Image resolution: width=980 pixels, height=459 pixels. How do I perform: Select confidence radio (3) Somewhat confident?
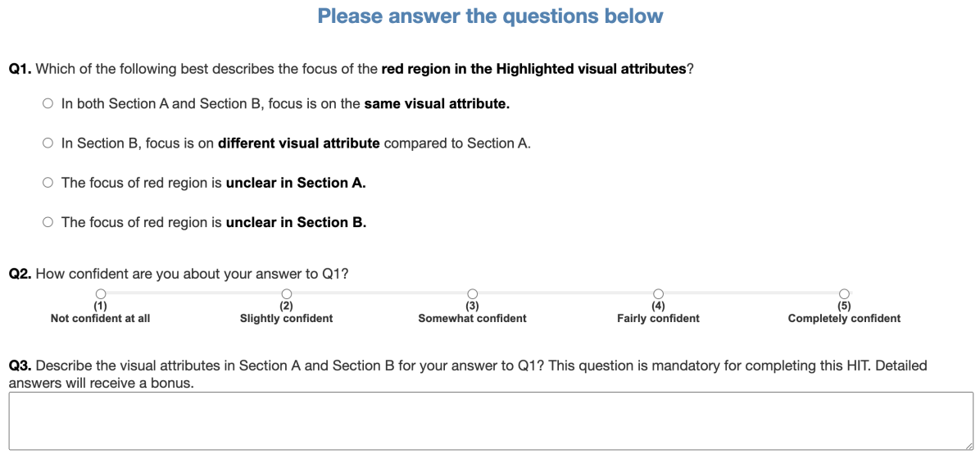coord(472,293)
